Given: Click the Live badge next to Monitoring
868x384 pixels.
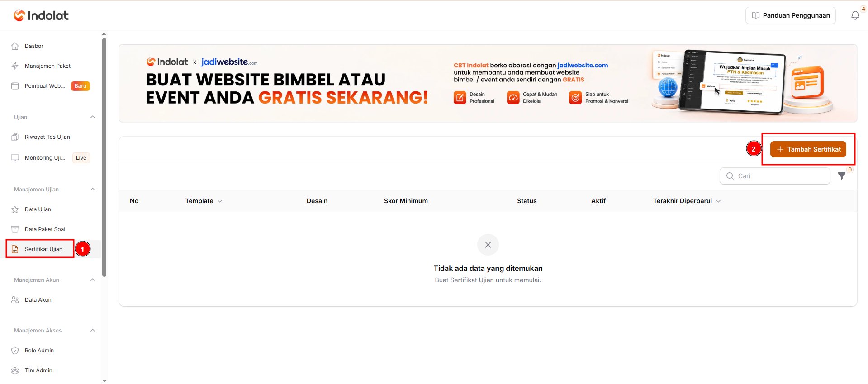Looking at the screenshot, I should (x=81, y=158).
